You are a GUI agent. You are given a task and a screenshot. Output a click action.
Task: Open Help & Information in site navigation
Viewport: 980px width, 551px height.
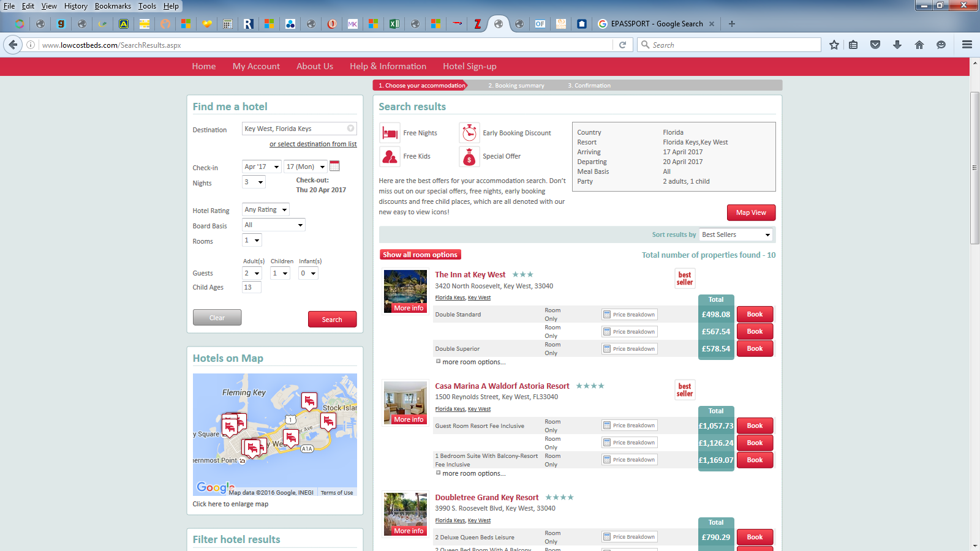[x=388, y=66]
